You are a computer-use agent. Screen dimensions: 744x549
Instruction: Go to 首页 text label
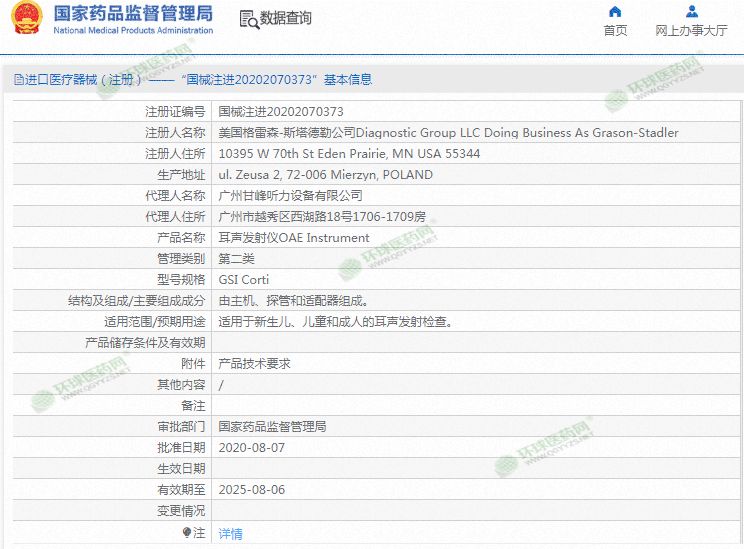(615, 31)
